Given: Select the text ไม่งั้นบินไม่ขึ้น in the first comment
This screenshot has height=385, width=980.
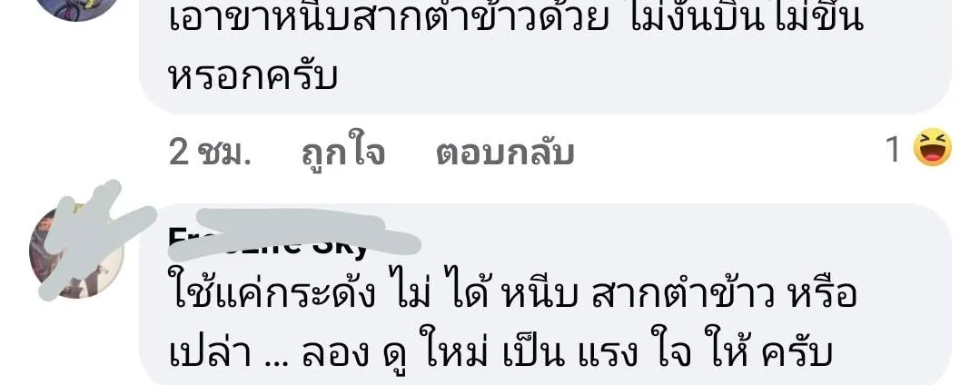Looking at the screenshot, I should [x=747, y=19].
